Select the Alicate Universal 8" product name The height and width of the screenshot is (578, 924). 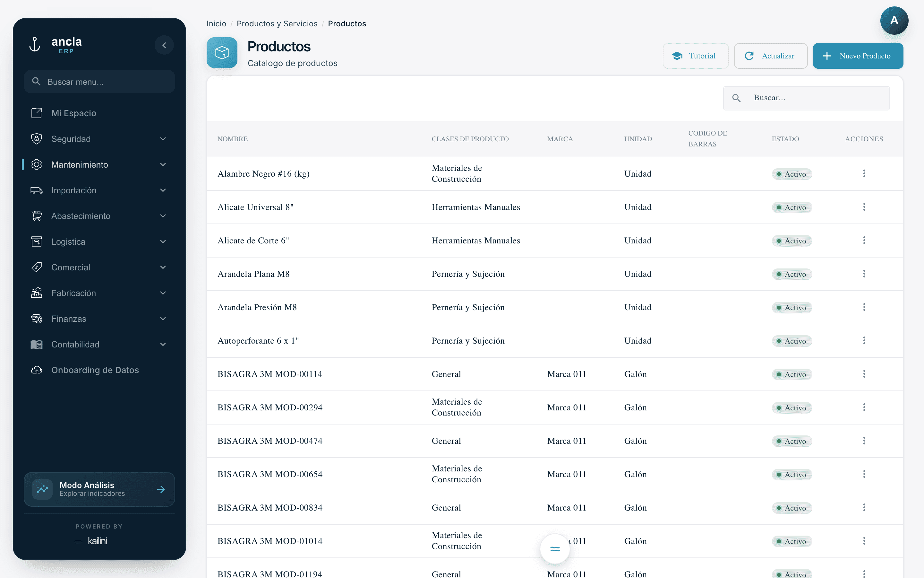[x=255, y=207]
